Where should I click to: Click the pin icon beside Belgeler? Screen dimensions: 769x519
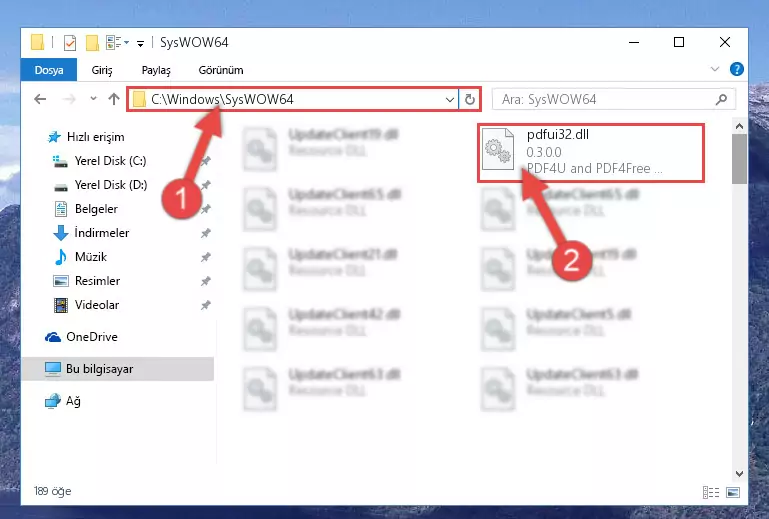tap(205, 209)
